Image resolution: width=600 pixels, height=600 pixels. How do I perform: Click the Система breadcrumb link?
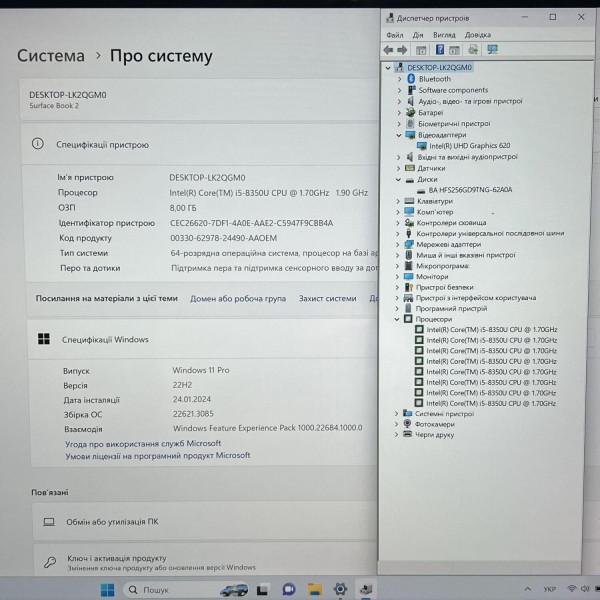51,56
